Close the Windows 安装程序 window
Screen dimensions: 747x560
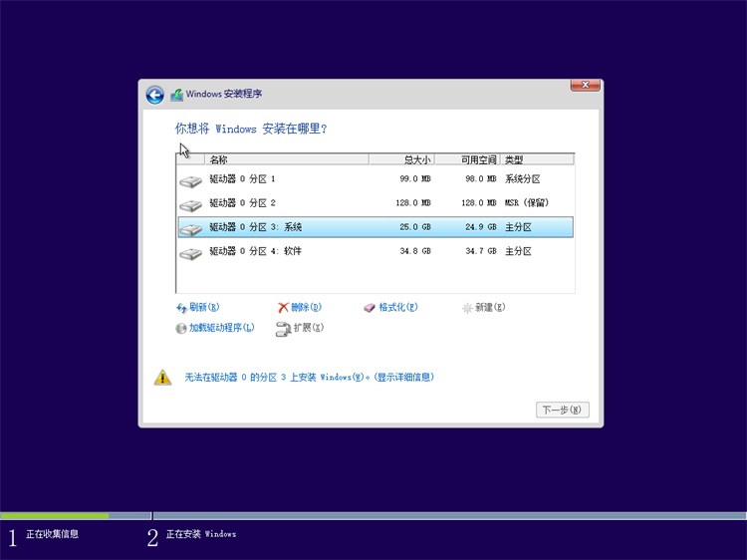coord(585,85)
